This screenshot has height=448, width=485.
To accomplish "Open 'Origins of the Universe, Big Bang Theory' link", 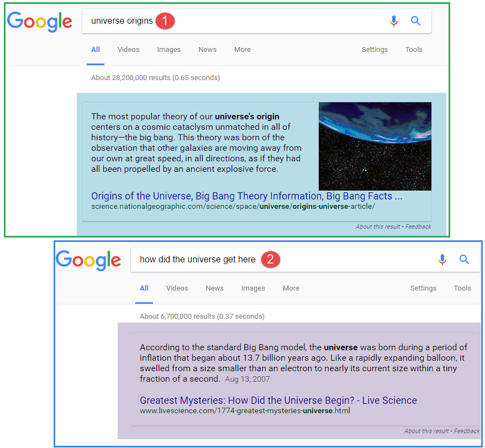I will (x=246, y=196).
